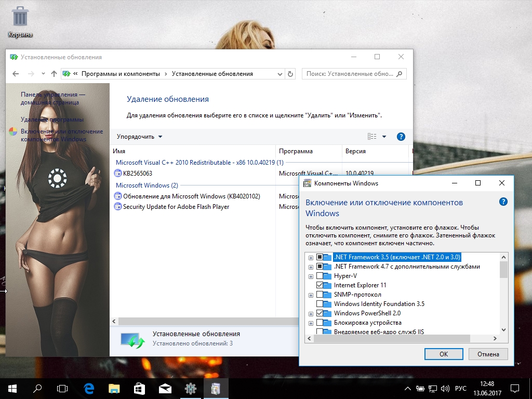Click Установленные обновления breadcrumb
This screenshot has height=399, width=532.
(x=212, y=74)
